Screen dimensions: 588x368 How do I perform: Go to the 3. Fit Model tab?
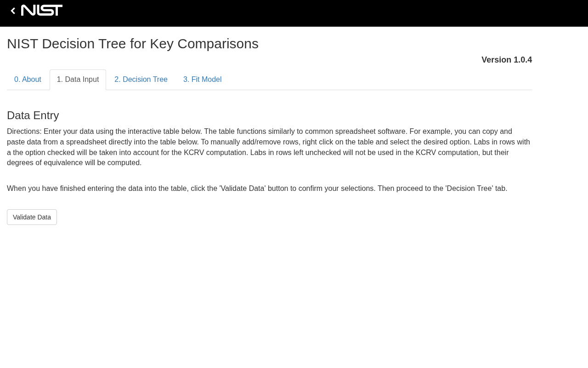(x=202, y=80)
